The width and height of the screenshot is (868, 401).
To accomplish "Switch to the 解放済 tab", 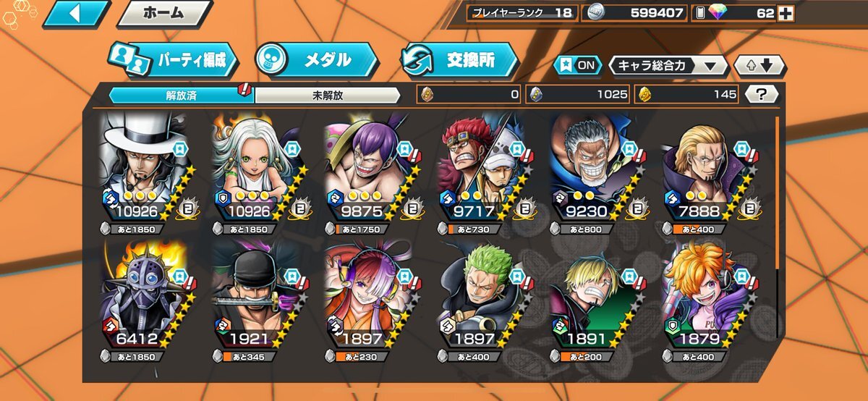I will (181, 95).
